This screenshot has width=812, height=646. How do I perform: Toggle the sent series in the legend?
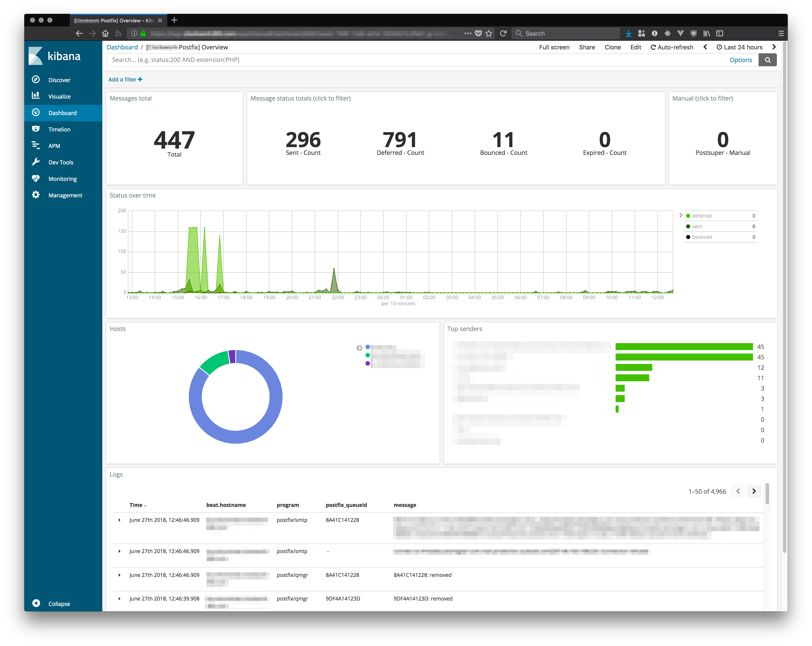pos(697,226)
